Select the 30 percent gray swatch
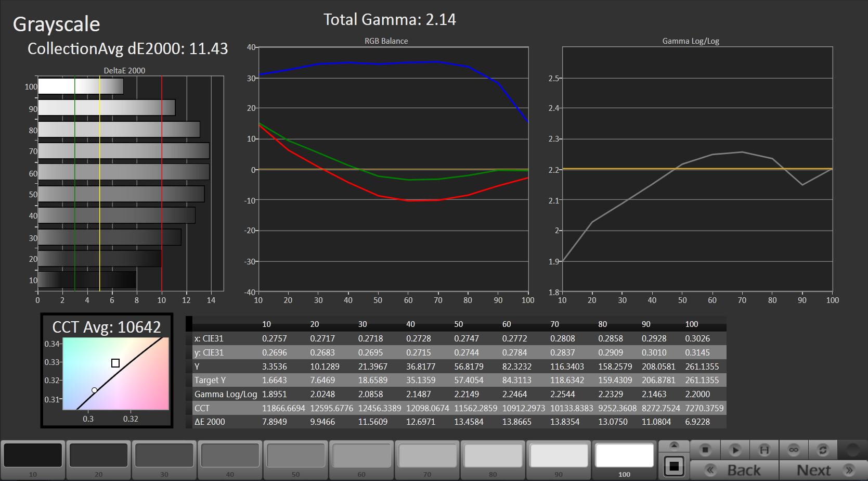 pos(164,460)
